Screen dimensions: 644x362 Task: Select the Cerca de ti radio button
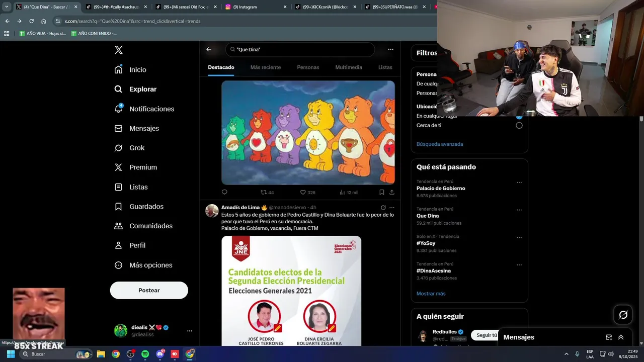click(x=519, y=125)
